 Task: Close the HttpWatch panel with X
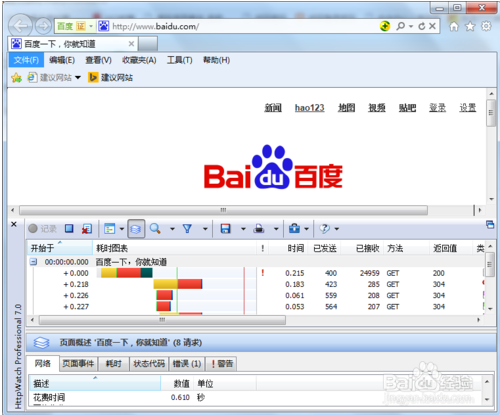tap(14, 224)
